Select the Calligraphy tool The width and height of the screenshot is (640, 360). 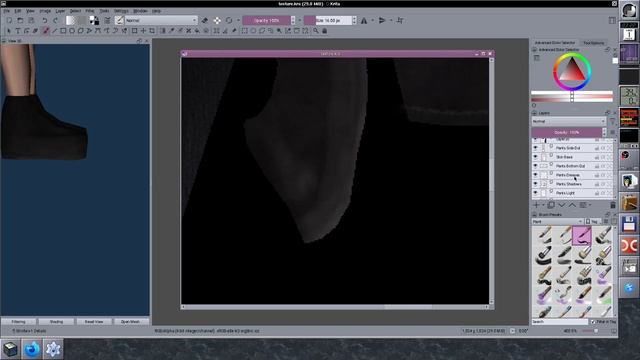point(36,31)
